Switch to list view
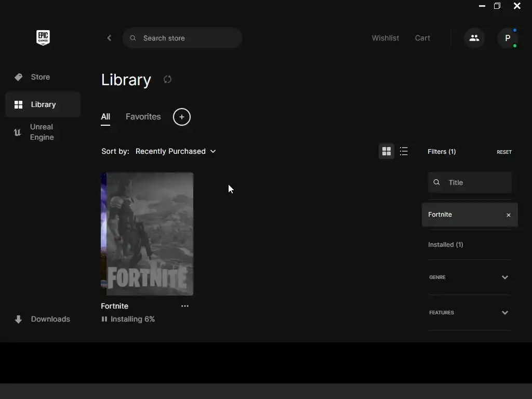The width and height of the screenshot is (532, 399). [x=404, y=151]
